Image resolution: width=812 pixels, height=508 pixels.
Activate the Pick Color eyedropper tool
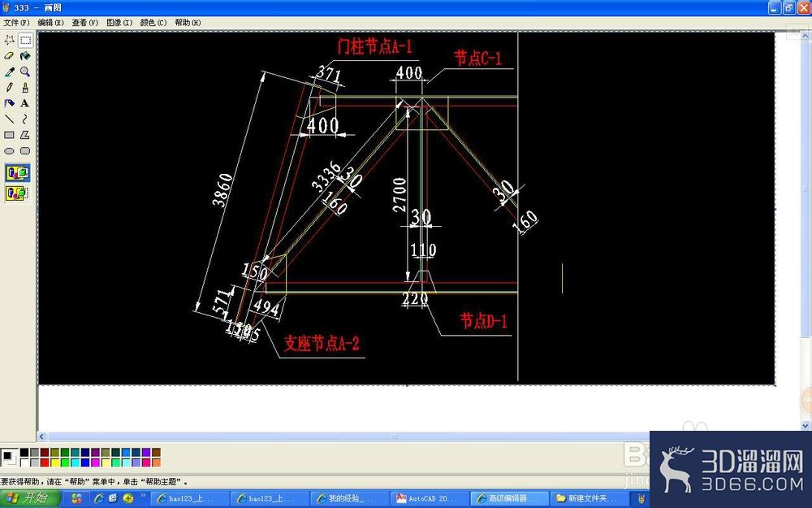pos(9,72)
